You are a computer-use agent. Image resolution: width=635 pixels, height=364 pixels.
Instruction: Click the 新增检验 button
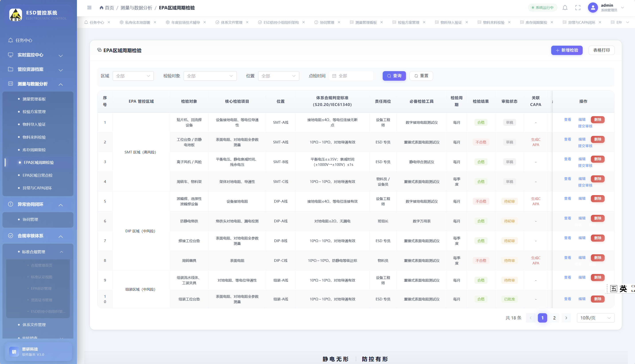tap(566, 50)
